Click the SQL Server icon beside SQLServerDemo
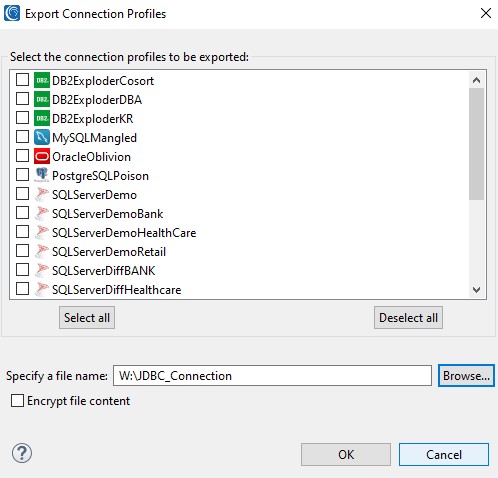This screenshot has width=498, height=478. coord(42,194)
